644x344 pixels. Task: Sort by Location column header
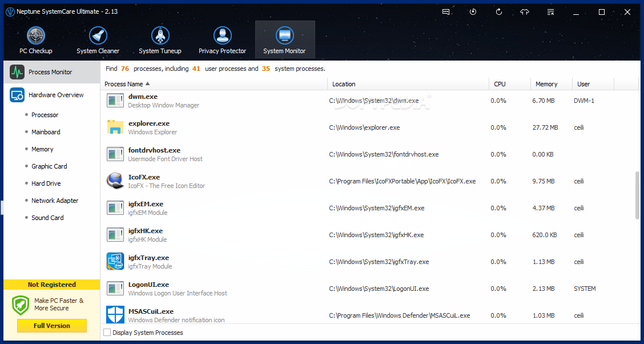[408, 84]
